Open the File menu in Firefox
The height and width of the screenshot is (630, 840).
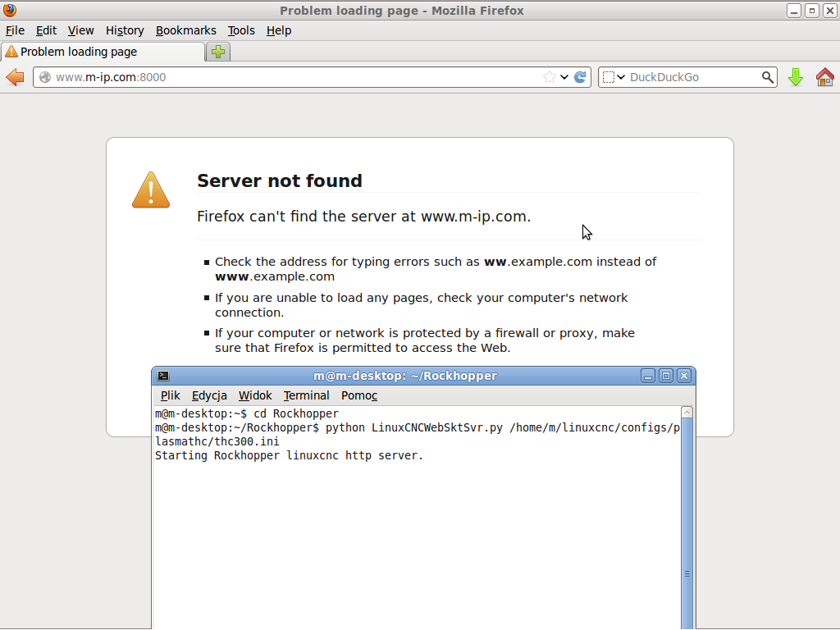(x=15, y=30)
